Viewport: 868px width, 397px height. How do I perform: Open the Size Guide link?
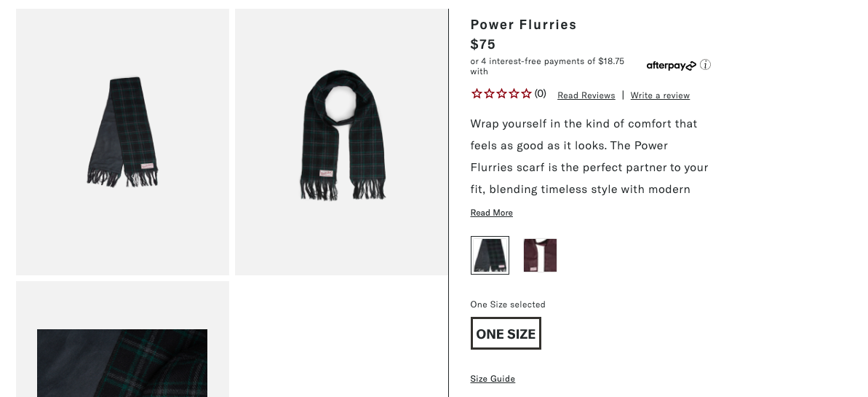(x=493, y=379)
